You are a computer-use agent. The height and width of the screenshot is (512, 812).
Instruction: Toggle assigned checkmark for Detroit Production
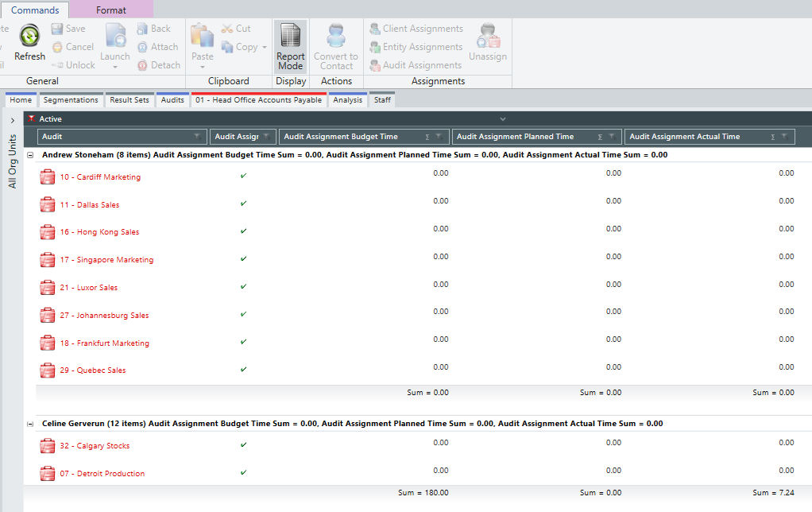[243, 472]
